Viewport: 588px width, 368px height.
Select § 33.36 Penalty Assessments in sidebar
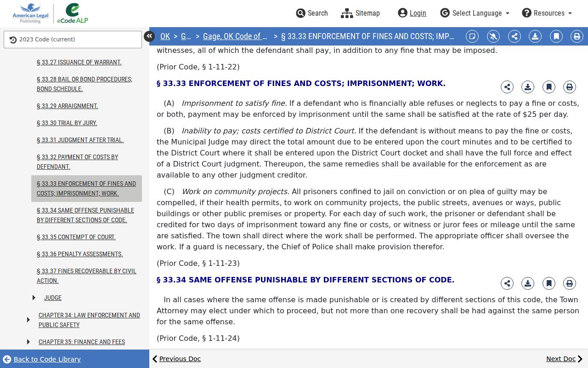click(x=80, y=254)
